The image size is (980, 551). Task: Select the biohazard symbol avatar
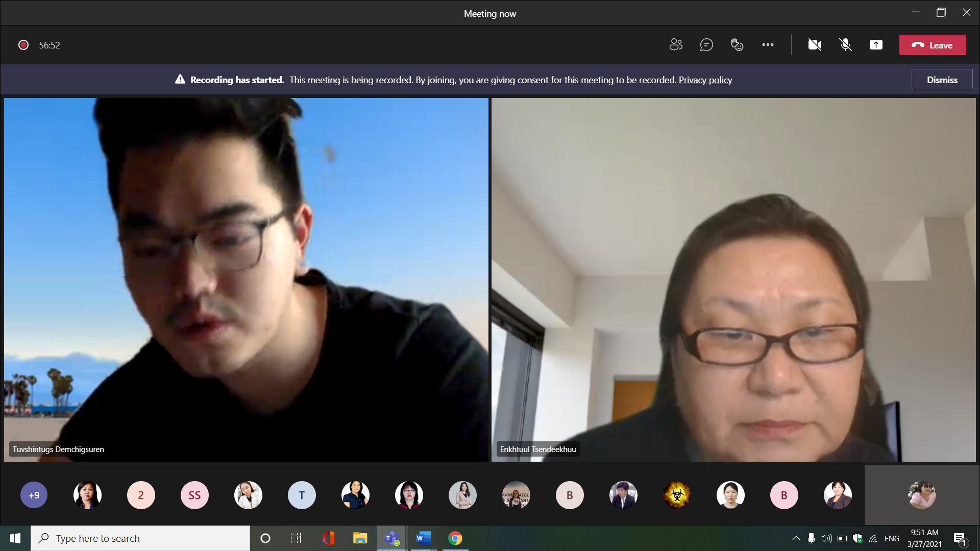point(677,495)
